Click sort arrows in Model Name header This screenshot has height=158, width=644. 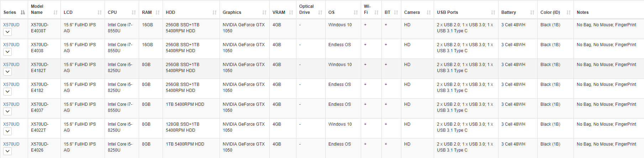click(56, 12)
